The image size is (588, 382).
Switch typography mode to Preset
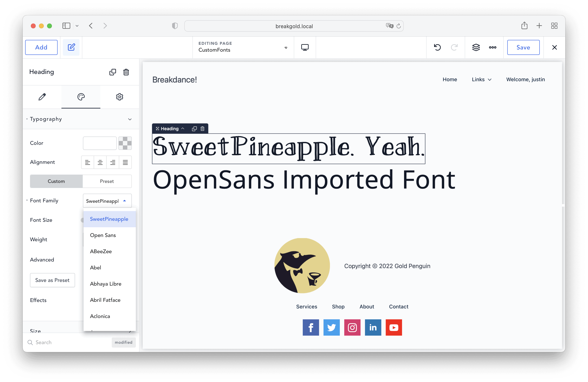click(107, 181)
